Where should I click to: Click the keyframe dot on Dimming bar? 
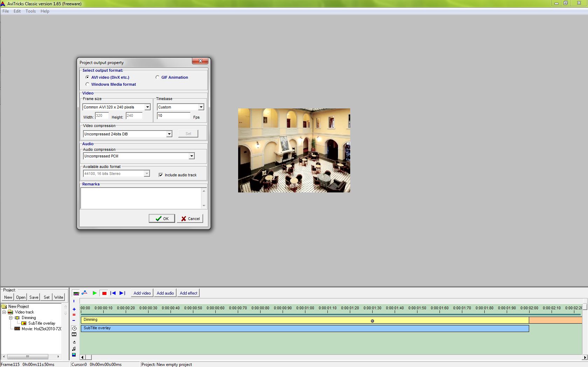(372, 321)
